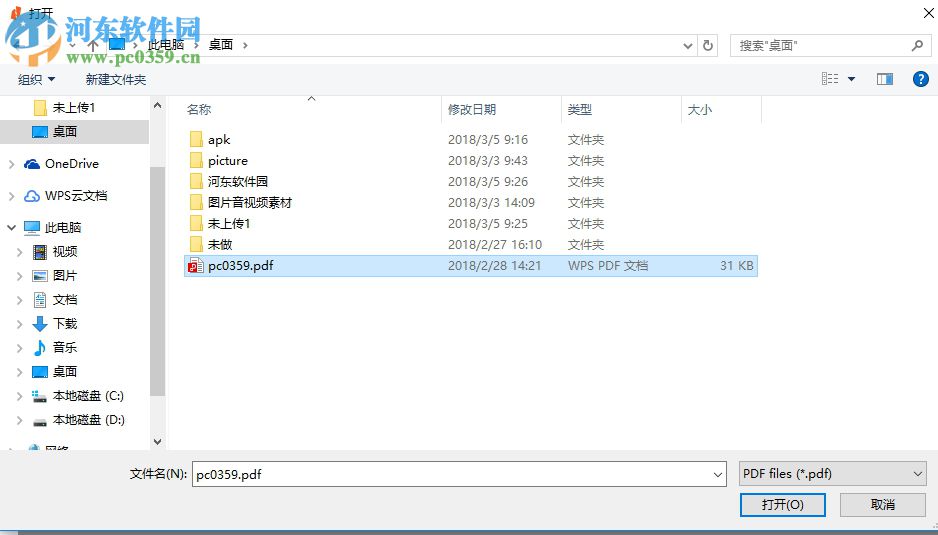Click the 下载 download arrow icon
The image size is (938, 535).
point(39,324)
